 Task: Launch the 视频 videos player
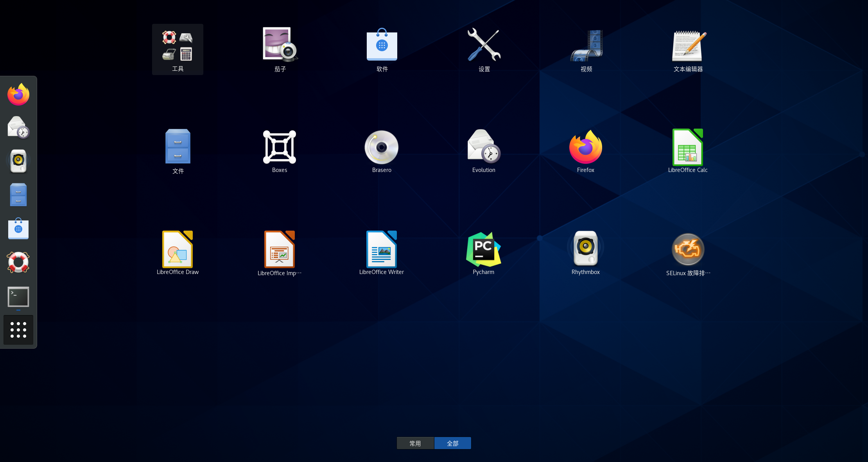point(586,49)
